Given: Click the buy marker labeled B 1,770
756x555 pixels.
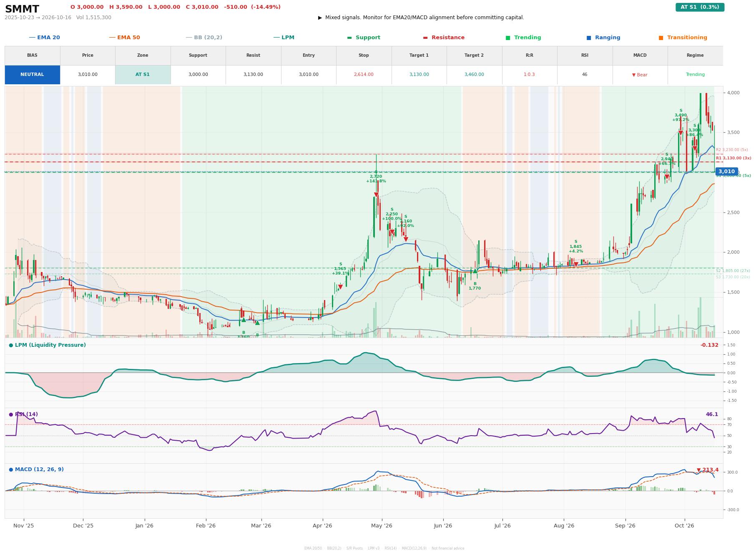Looking at the screenshot, I should click(475, 271).
